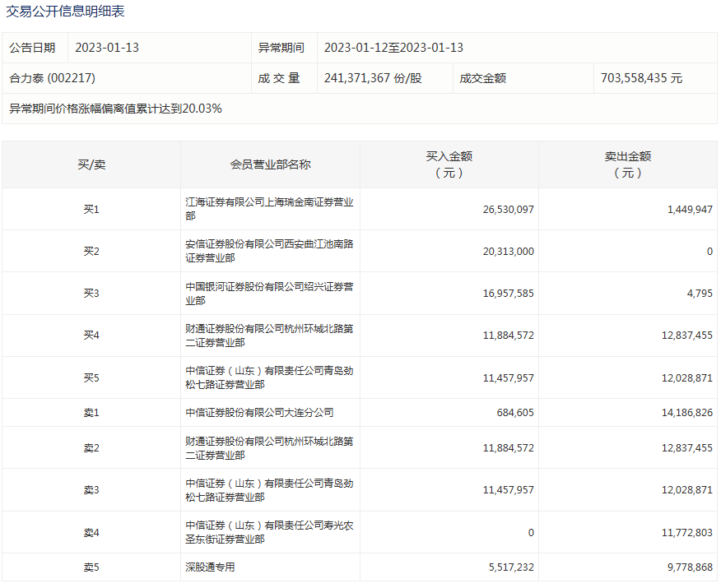
Task: Select buy amount 684,605
Action: tap(515, 413)
